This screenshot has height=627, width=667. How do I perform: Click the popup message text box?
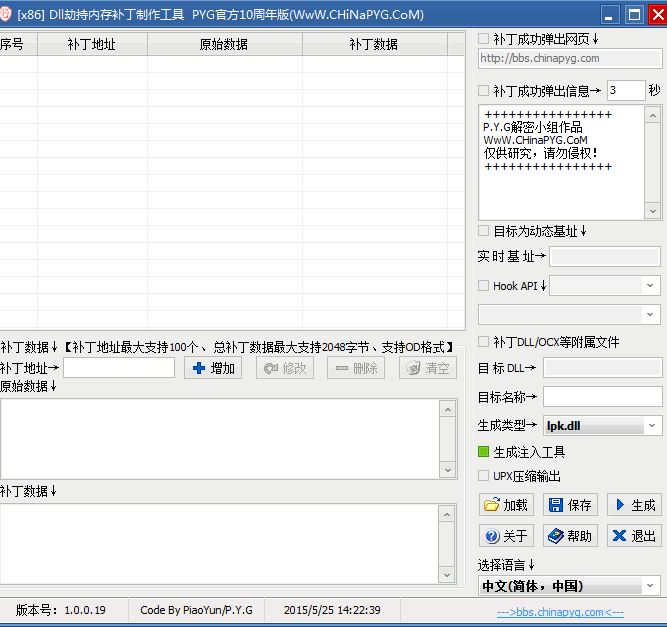[562, 162]
